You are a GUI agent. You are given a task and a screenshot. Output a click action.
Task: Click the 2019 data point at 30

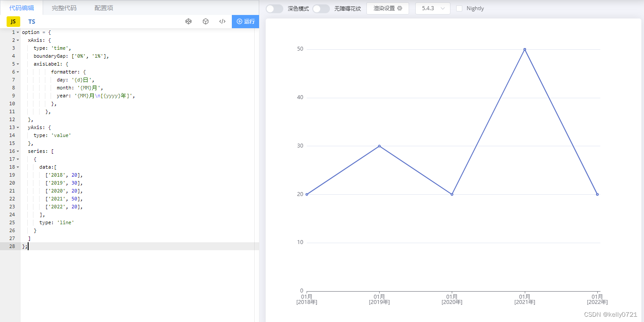point(379,146)
